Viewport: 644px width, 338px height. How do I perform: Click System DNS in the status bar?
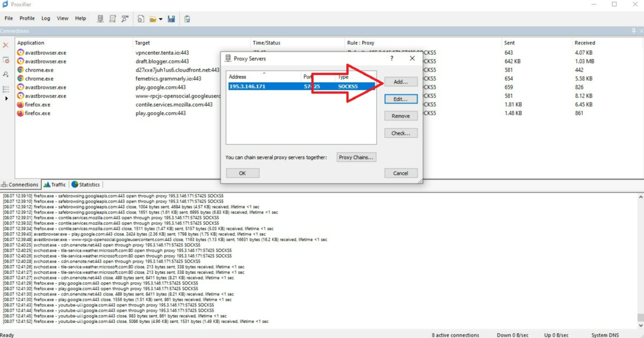605,334
